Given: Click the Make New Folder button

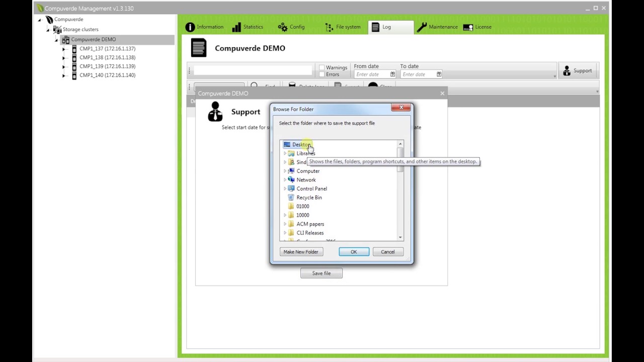Looking at the screenshot, I should tap(301, 252).
